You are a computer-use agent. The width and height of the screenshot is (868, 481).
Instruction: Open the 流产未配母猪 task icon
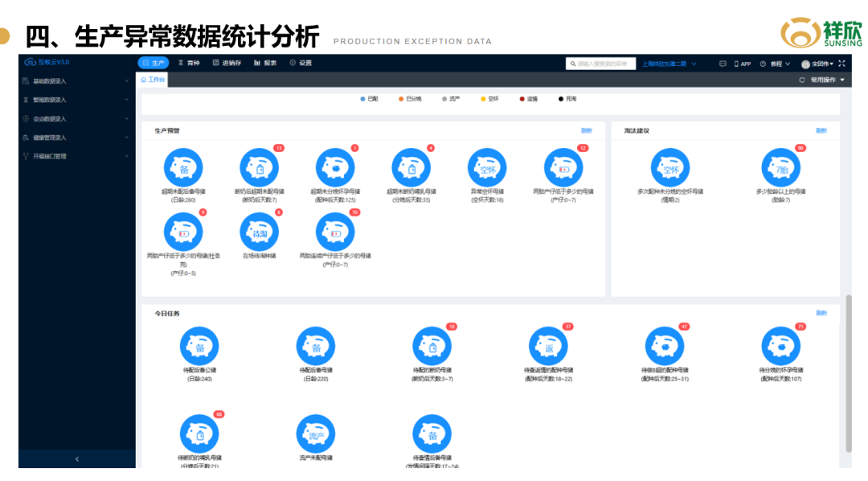coord(316,434)
